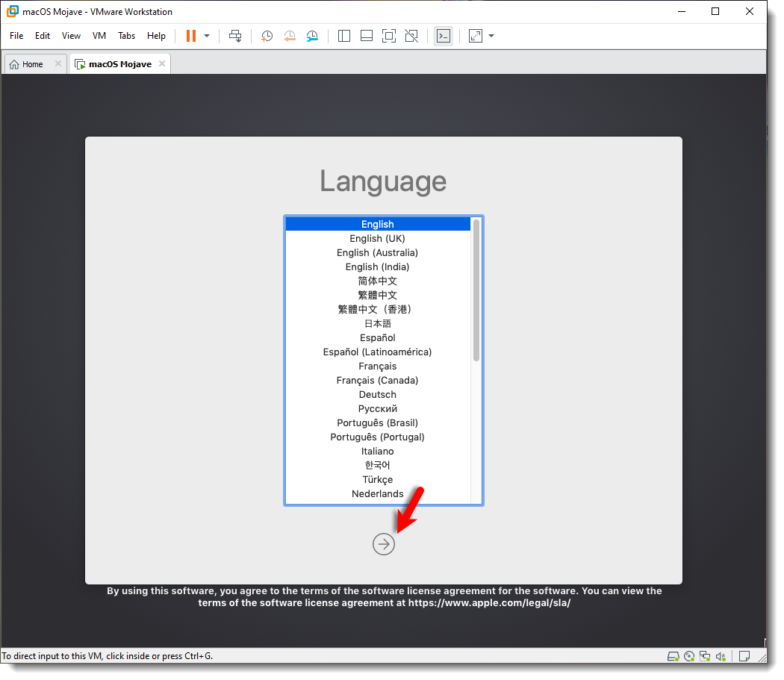Select Français language
This screenshot has width=784, height=680.
(x=378, y=367)
